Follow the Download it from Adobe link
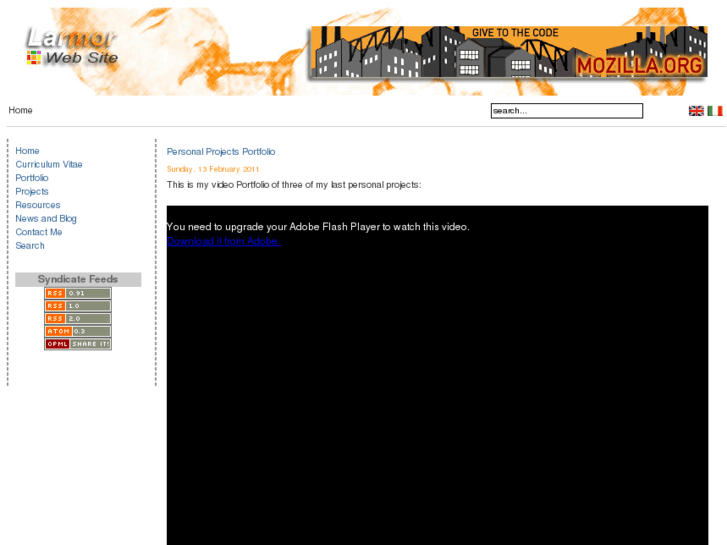 coord(224,241)
